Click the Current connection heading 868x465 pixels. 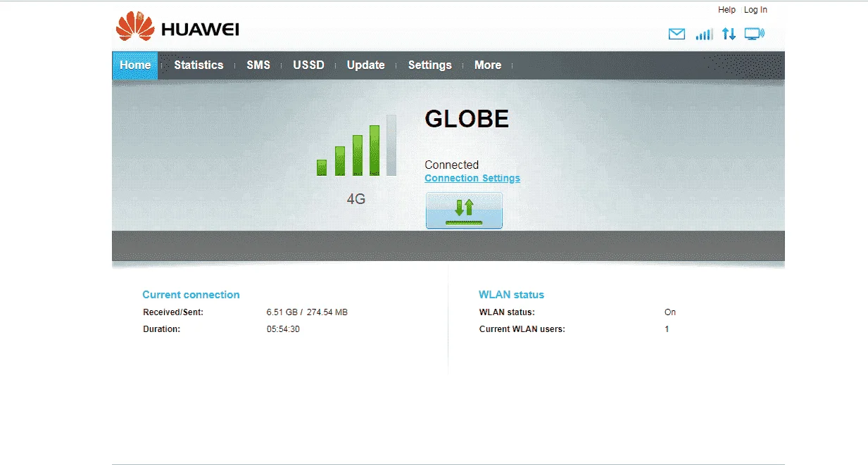pyautogui.click(x=191, y=295)
